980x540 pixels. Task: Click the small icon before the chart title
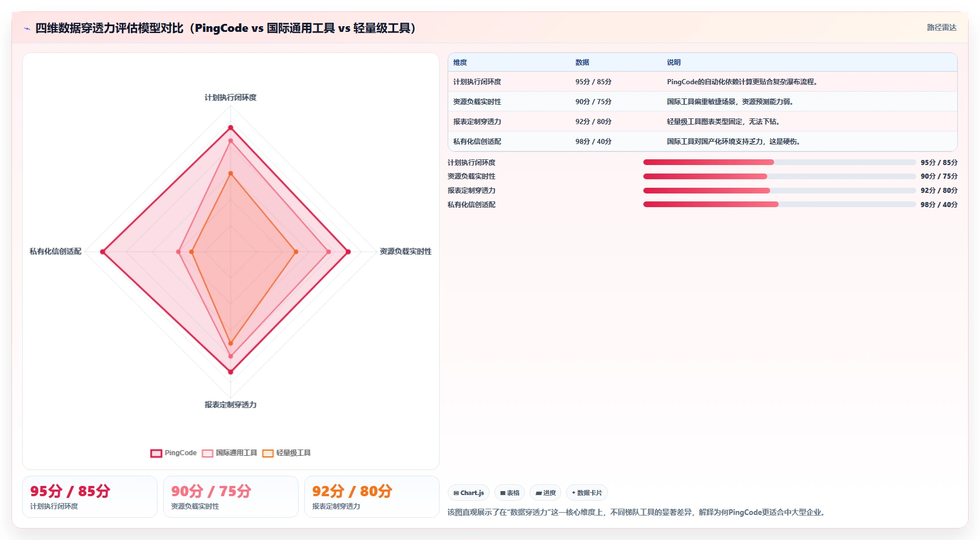[27, 28]
